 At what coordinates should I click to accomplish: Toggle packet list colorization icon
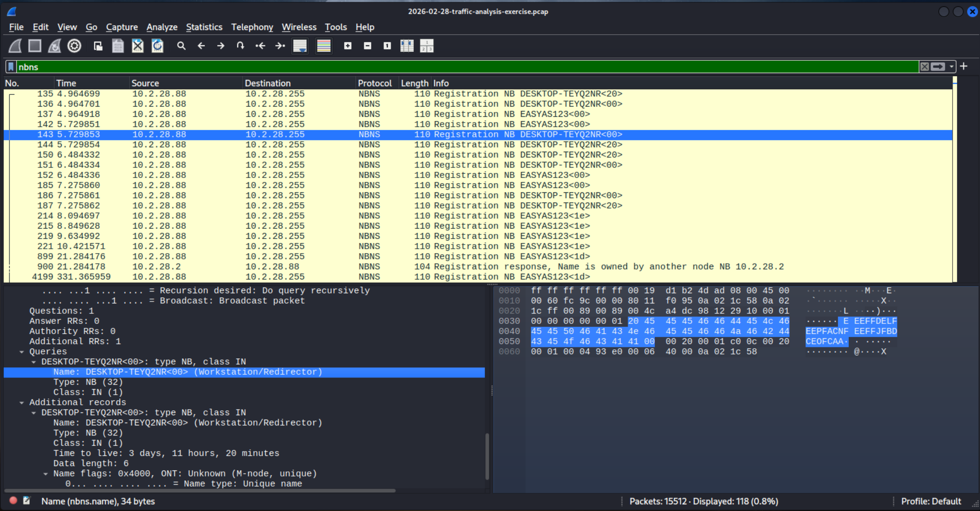pyautogui.click(x=324, y=46)
